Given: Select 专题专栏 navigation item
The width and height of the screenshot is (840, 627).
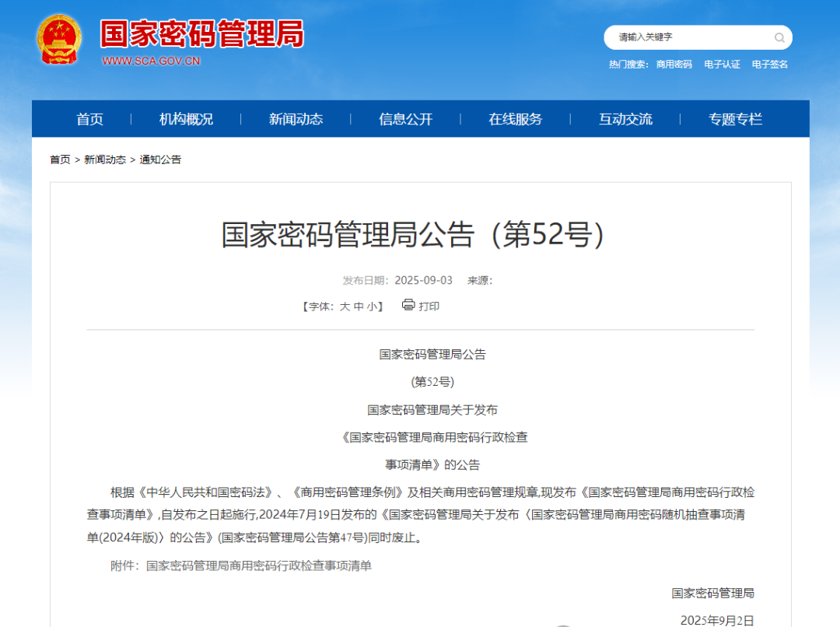Looking at the screenshot, I should (735, 119).
